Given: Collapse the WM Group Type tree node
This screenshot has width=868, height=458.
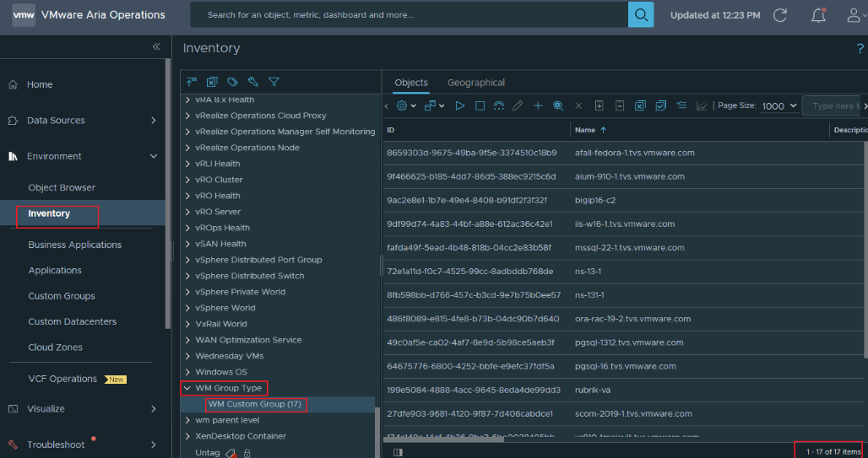Looking at the screenshot, I should click(187, 388).
